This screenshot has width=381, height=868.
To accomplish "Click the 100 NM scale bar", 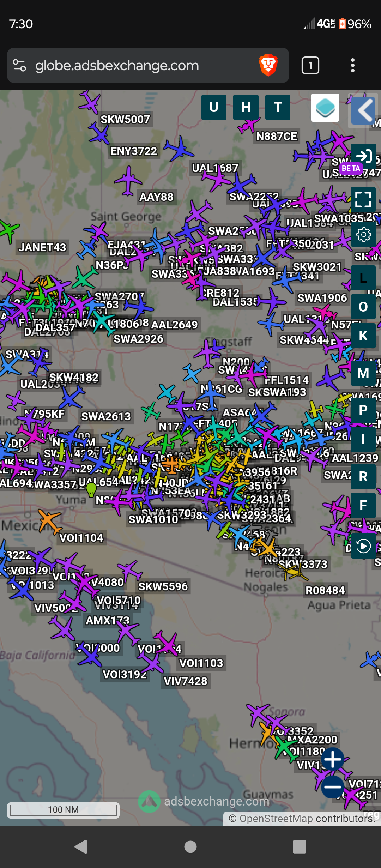I will click(x=64, y=810).
